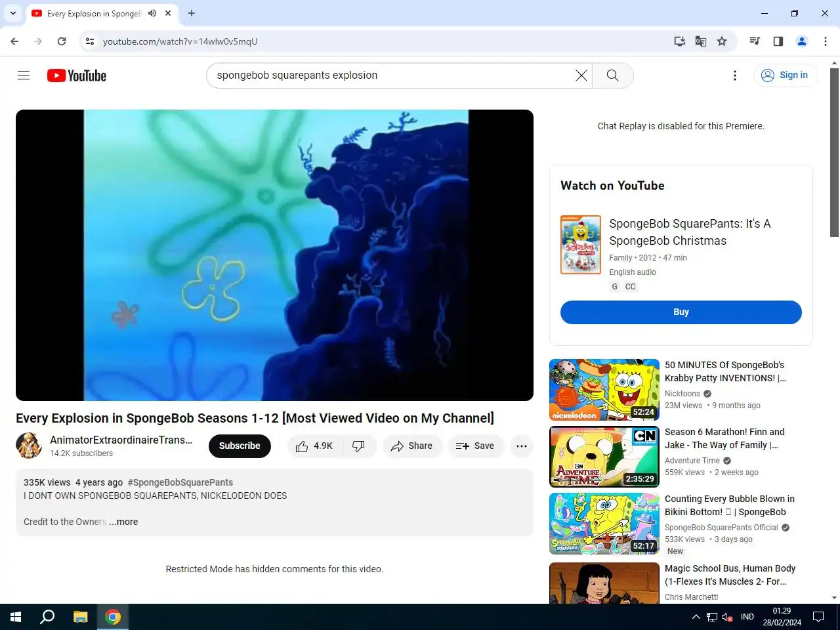Open Season 6 Marathon Finn and Jake title
The width and height of the screenshot is (840, 630).
[x=724, y=438]
